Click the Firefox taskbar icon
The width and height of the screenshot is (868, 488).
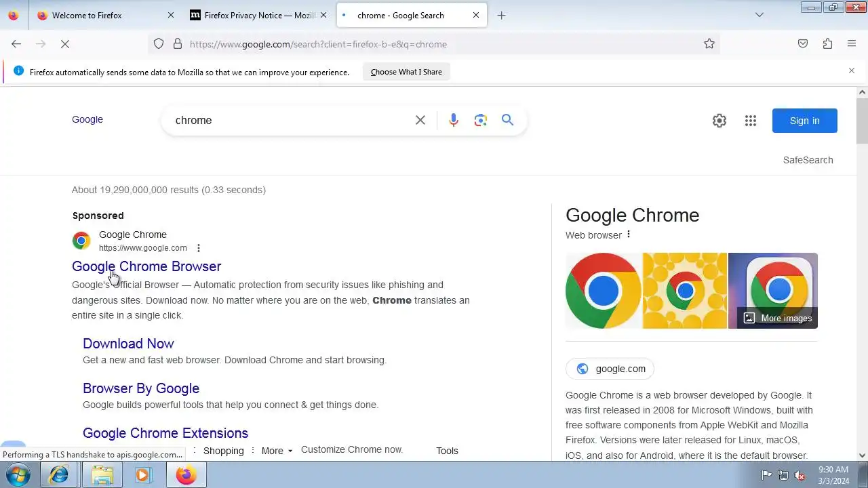[x=186, y=475]
